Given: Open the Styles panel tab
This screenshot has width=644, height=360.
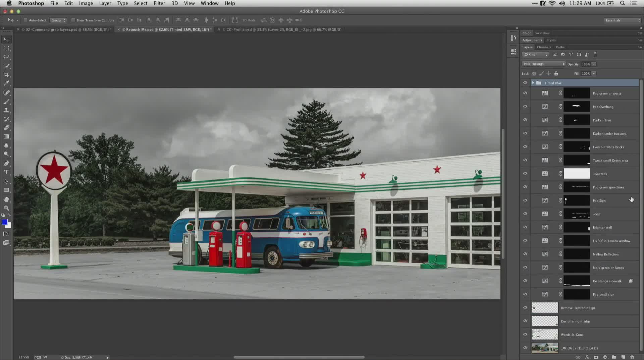Looking at the screenshot, I should pos(551,40).
